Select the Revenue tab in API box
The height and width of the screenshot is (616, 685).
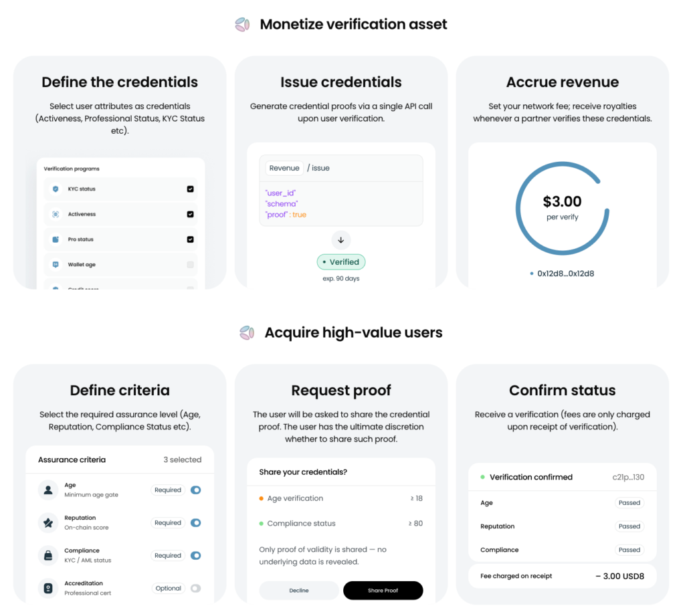click(284, 168)
